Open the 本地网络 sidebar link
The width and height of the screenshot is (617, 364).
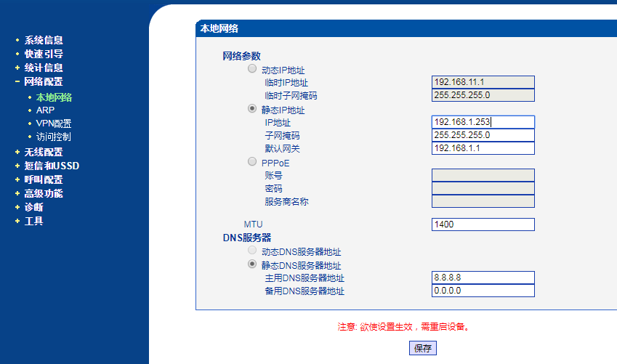[x=53, y=97]
